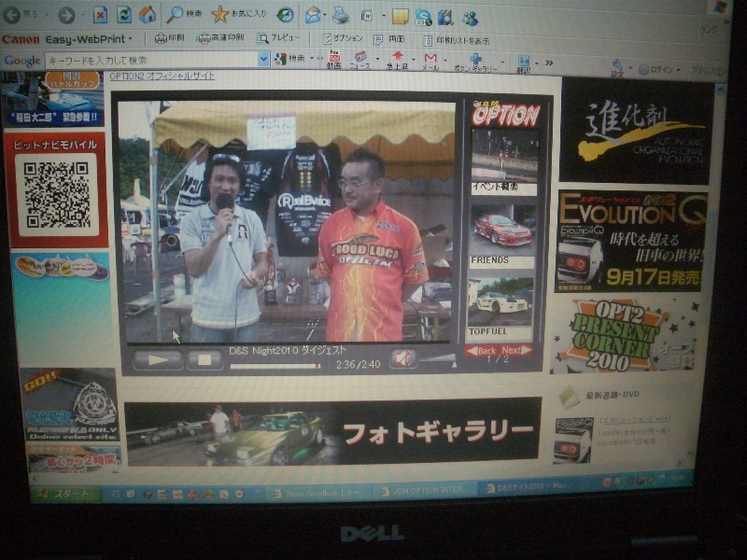Expand the Google search box history dropdown

[264, 60]
